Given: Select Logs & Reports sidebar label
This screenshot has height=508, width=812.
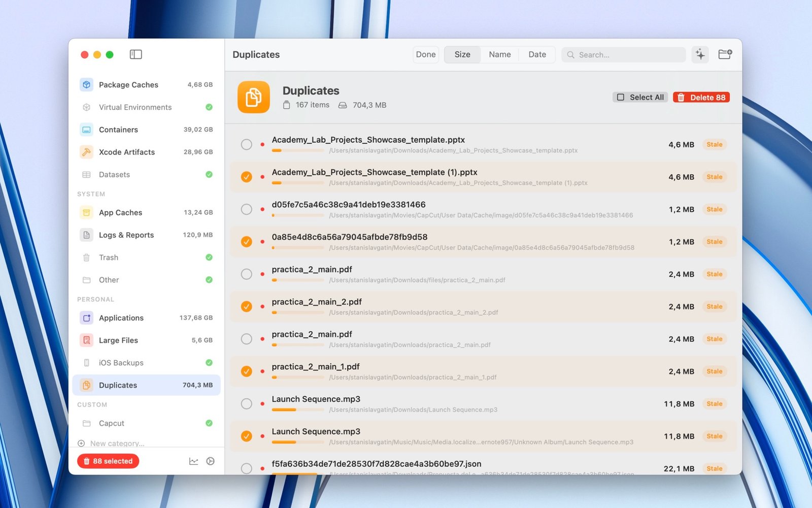Looking at the screenshot, I should (126, 235).
